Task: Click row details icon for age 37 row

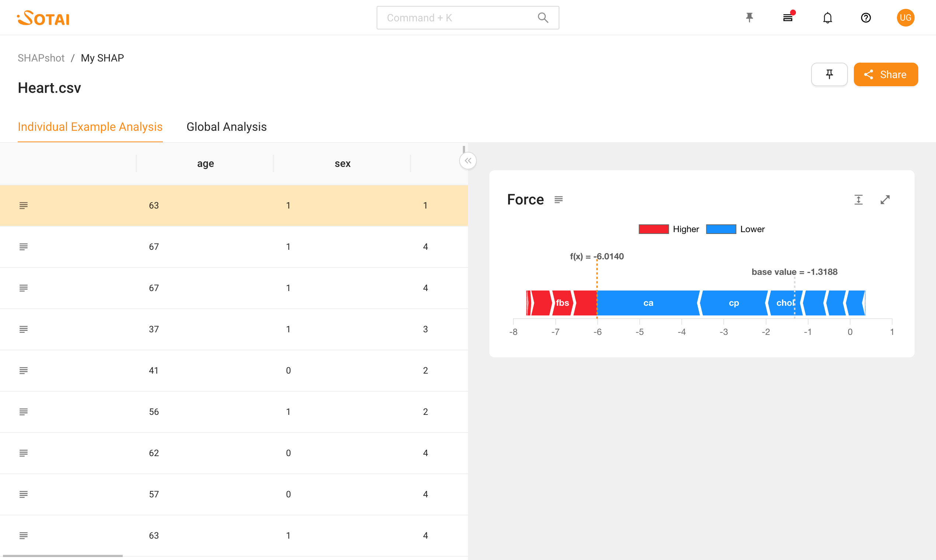Action: [24, 329]
